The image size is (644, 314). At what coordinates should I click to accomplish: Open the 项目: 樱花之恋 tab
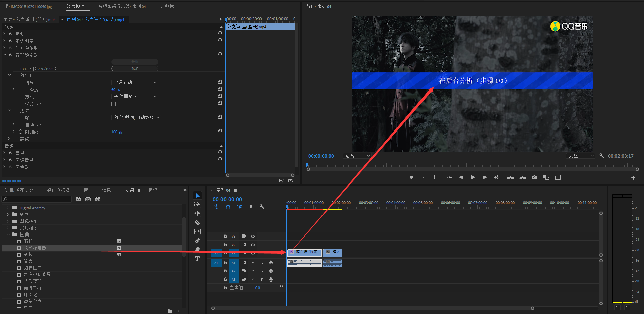[19, 190]
